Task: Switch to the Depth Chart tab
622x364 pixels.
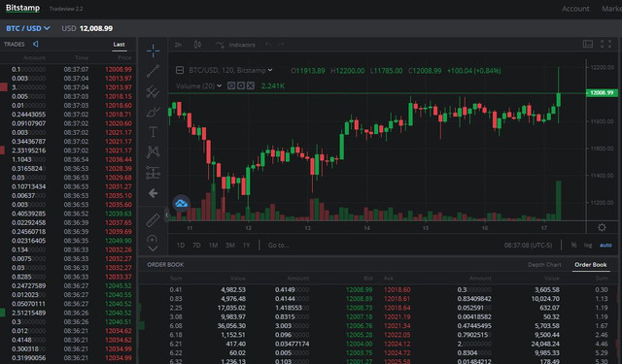Action: point(544,265)
